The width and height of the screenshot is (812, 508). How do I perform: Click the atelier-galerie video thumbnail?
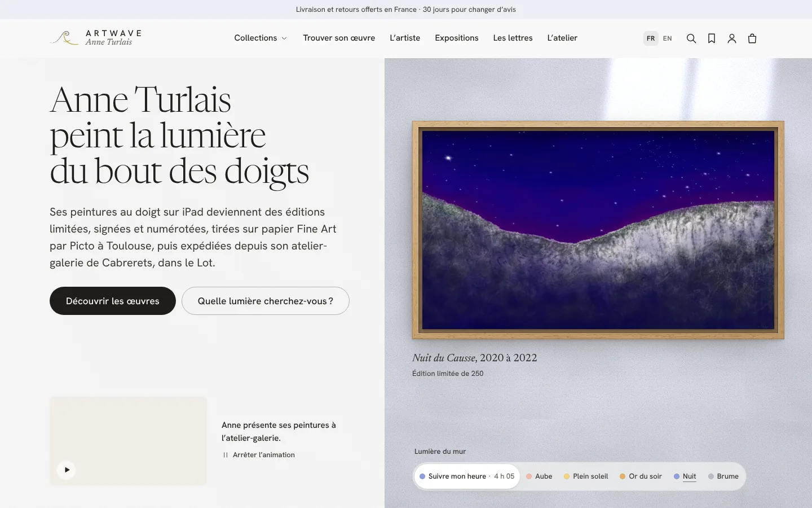coord(128,441)
